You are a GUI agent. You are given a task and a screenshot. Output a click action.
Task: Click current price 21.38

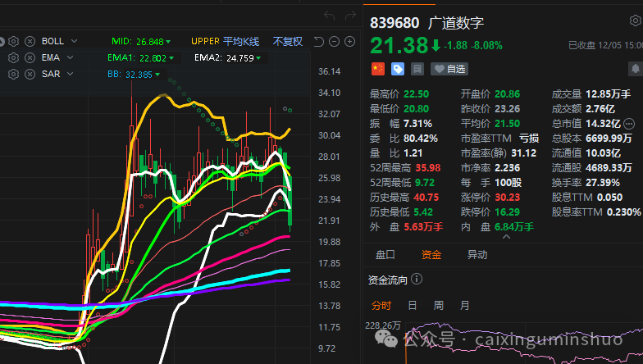click(399, 45)
